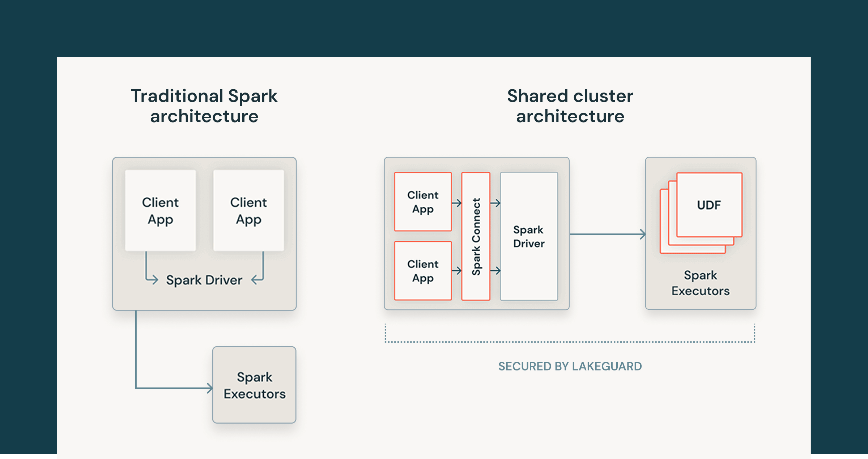
Task: Click the 'Traditional Spark architecture' heading
Action: (x=204, y=106)
